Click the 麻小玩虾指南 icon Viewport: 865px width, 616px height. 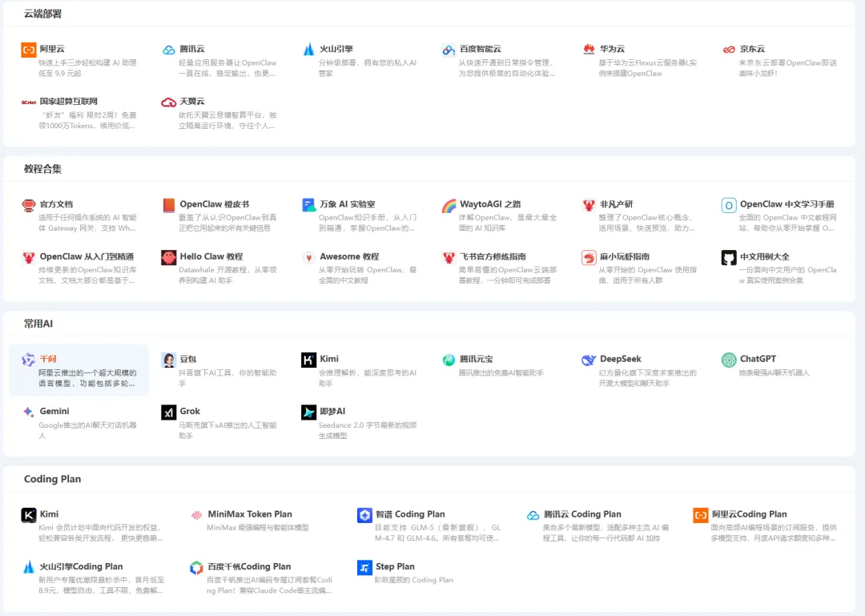(589, 257)
